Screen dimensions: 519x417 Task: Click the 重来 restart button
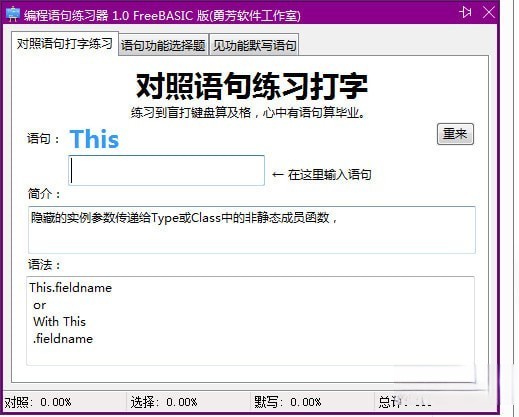pyautogui.click(x=455, y=134)
